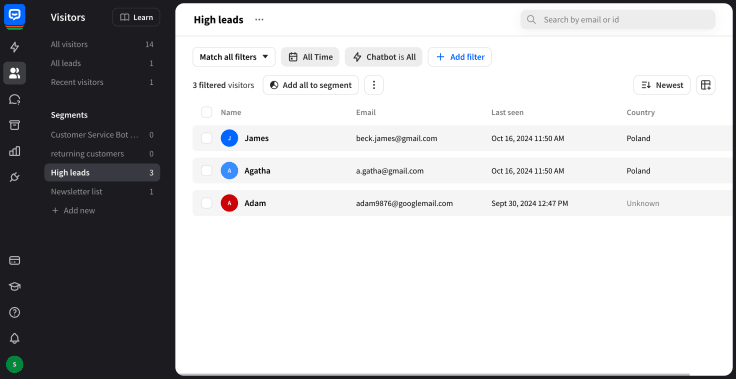This screenshot has width=736, height=379.
Task: Click email beck.james@gmail.com
Action: click(x=397, y=138)
